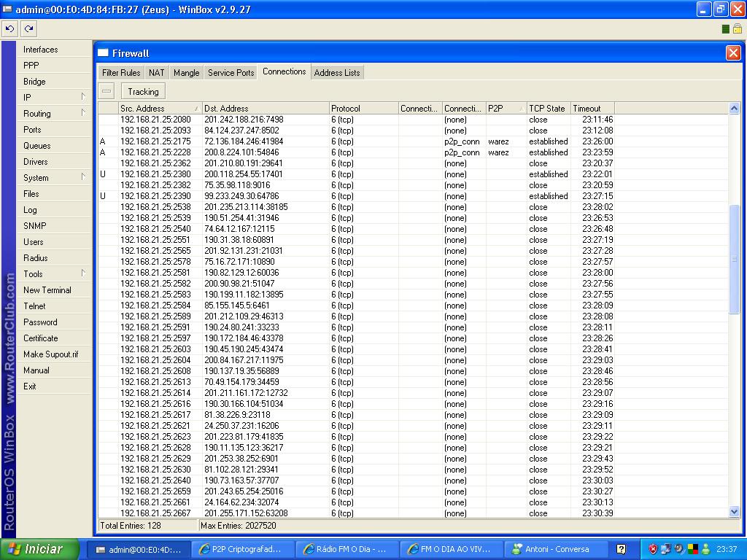
Task: Switch to P2P Criptografad... browser window in the taskbar
Action: tap(242, 549)
